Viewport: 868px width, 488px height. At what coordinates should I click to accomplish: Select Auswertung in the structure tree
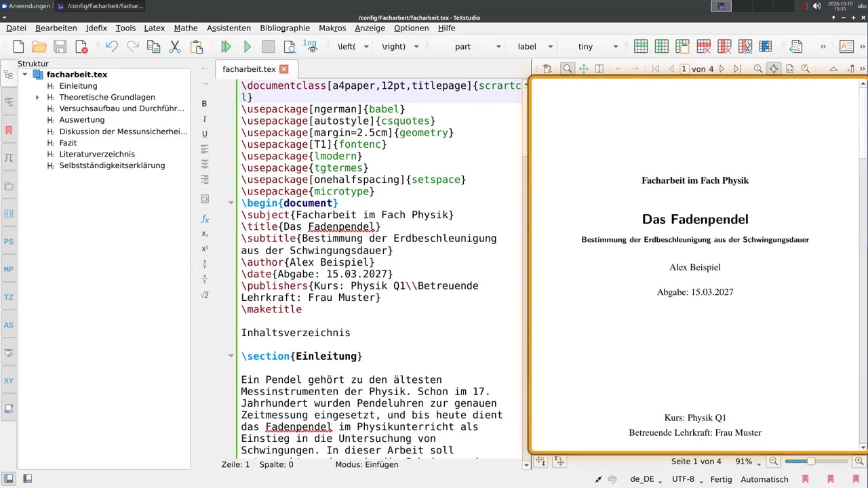[x=81, y=120]
